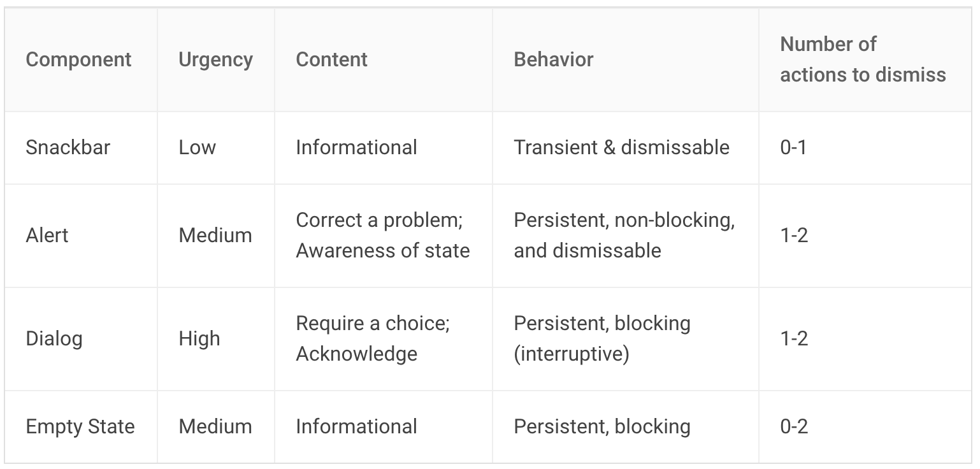Select the Alert component cell
Image resolution: width=980 pixels, height=469 pixels.
click(47, 235)
